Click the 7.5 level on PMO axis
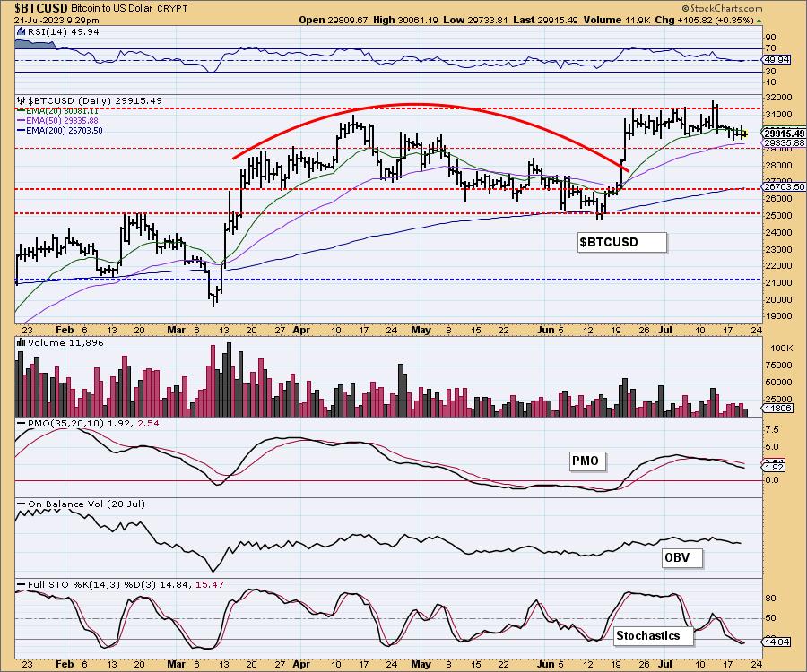The image size is (807, 672). tap(773, 430)
